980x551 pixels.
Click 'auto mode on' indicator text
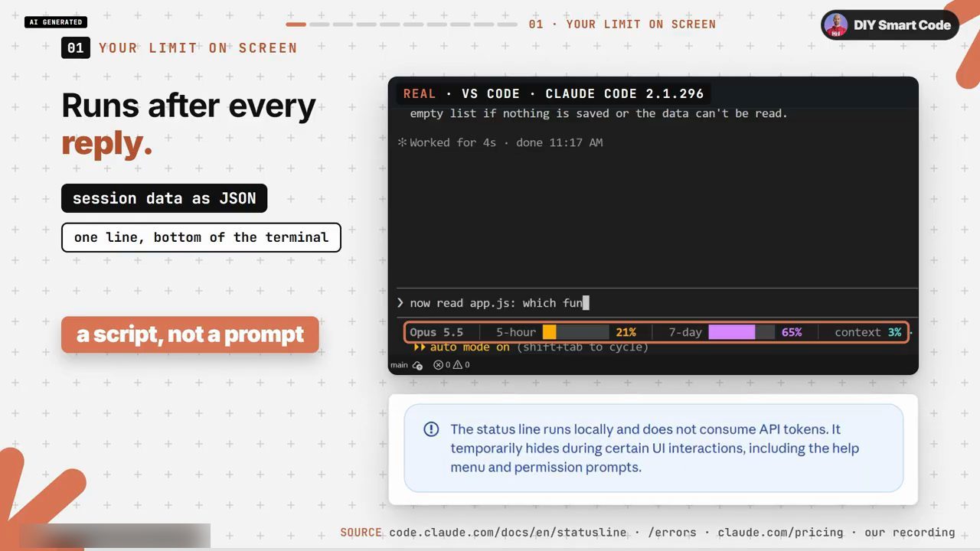coord(469,347)
